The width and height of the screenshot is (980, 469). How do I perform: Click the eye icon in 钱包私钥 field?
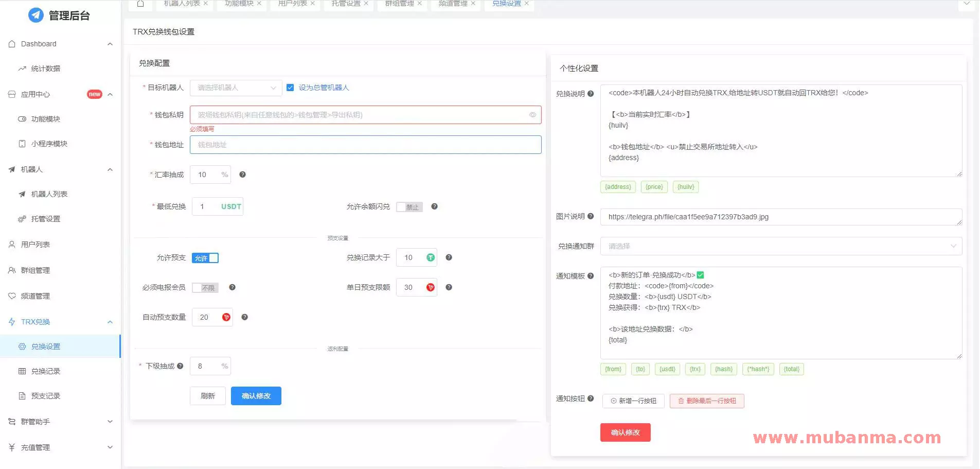[532, 115]
